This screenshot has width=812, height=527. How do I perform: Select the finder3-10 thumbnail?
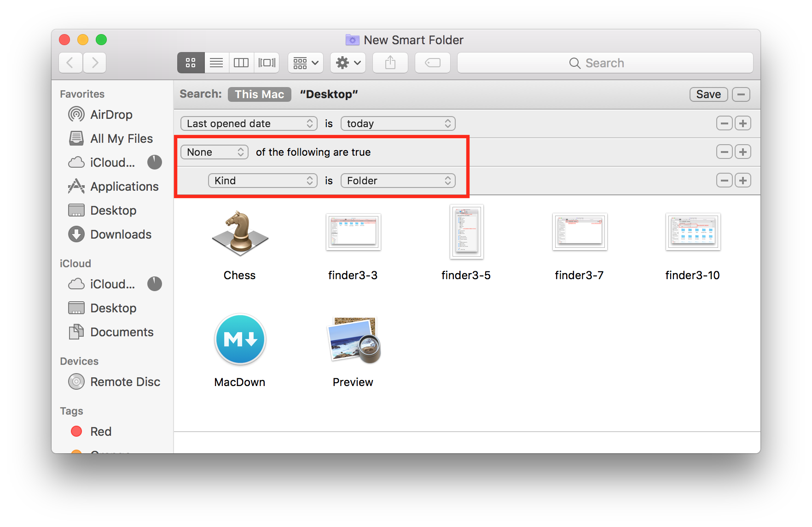[693, 232]
